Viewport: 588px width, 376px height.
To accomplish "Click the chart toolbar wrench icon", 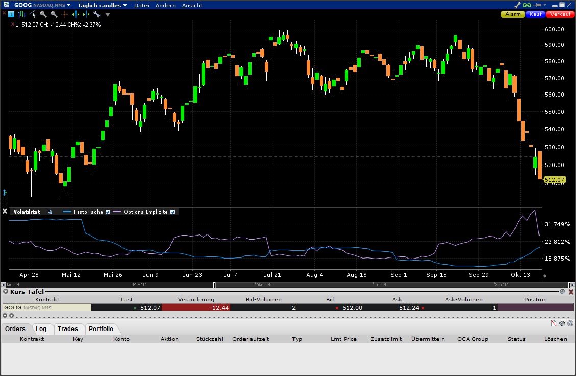I will tap(96, 14).
